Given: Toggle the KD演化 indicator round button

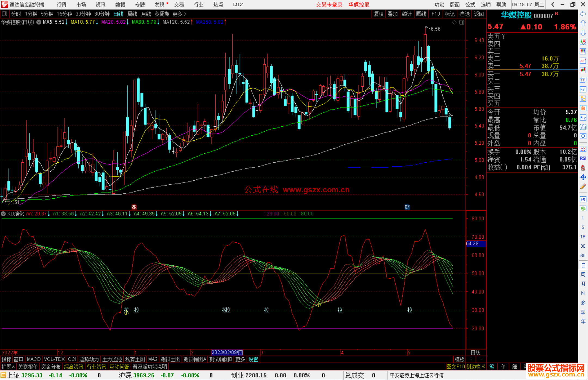Looking at the screenshot, I should point(4,214).
